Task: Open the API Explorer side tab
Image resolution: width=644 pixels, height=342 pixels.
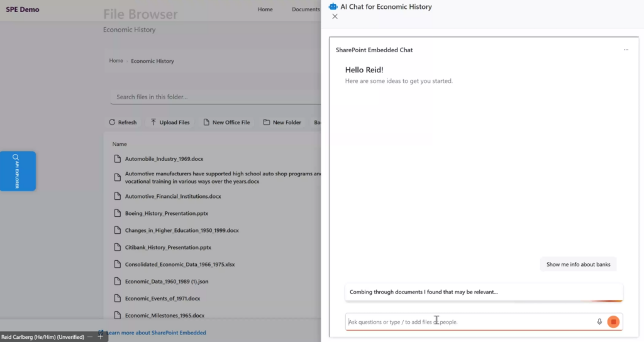Action: click(x=18, y=171)
